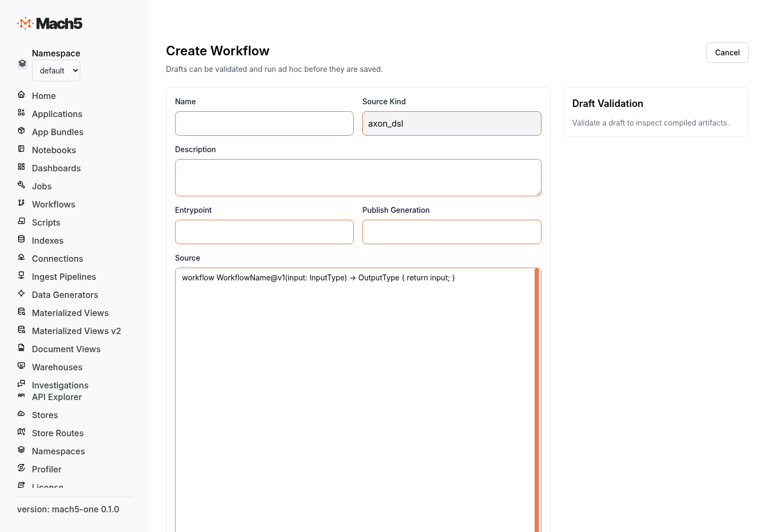The image size is (766, 532).
Task: Open Namespaces page
Action: (x=58, y=451)
